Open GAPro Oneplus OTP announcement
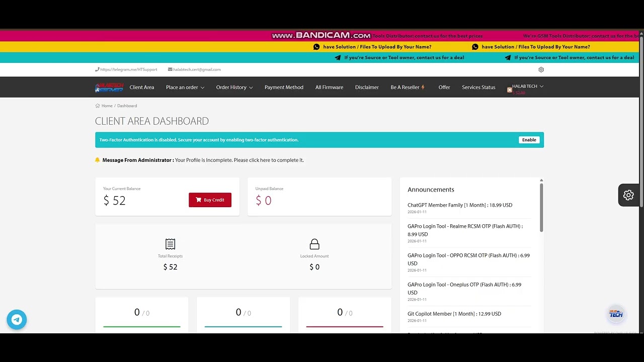The width and height of the screenshot is (644, 362). (464, 289)
